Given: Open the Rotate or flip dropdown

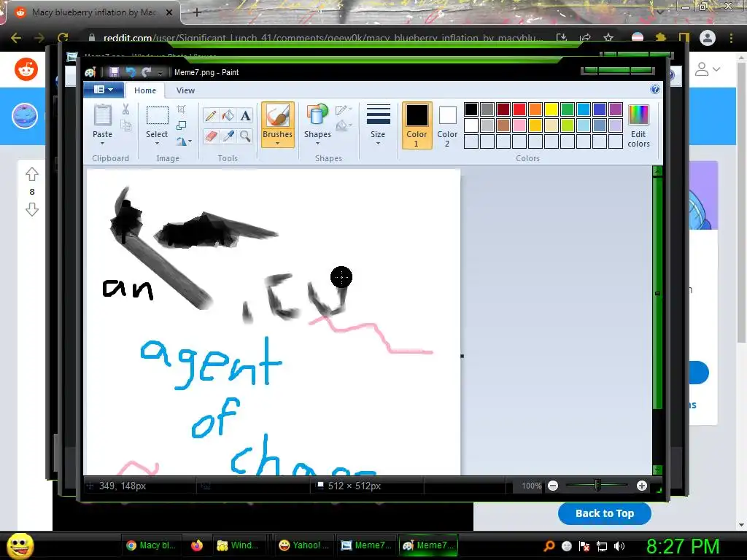Looking at the screenshot, I should pos(185,141).
